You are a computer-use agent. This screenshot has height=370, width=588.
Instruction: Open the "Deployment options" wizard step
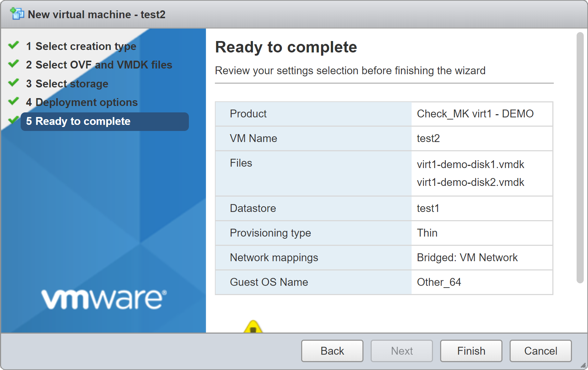[81, 102]
